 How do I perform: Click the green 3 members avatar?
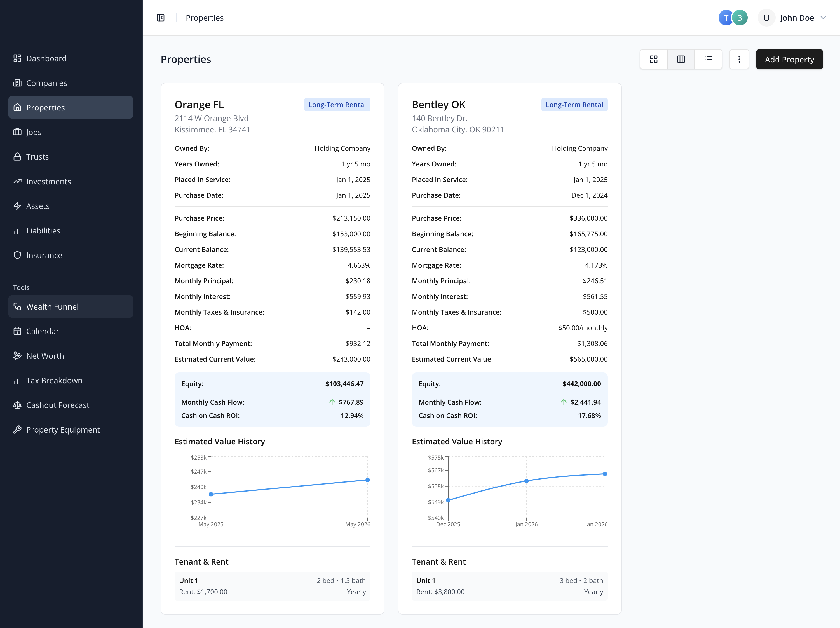point(740,18)
